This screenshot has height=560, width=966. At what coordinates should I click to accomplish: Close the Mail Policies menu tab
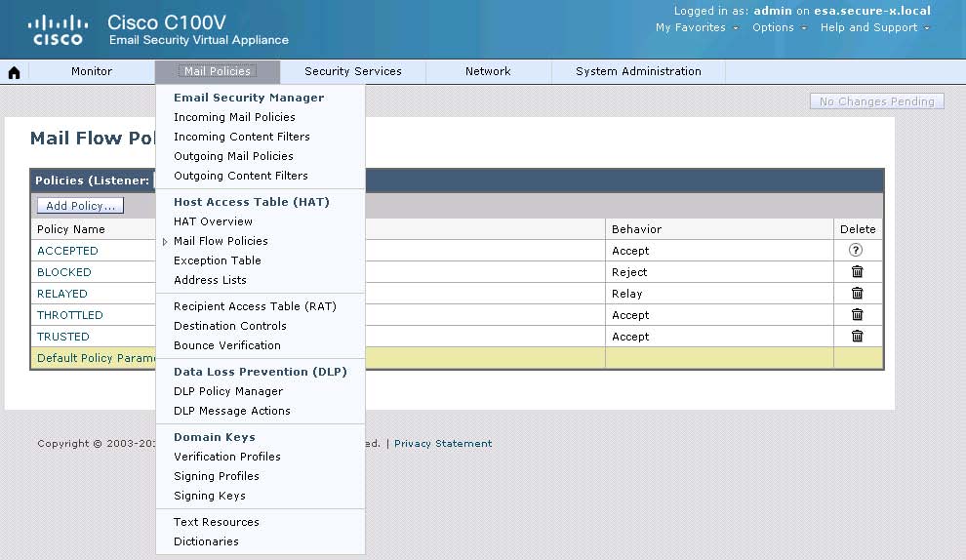tap(218, 71)
